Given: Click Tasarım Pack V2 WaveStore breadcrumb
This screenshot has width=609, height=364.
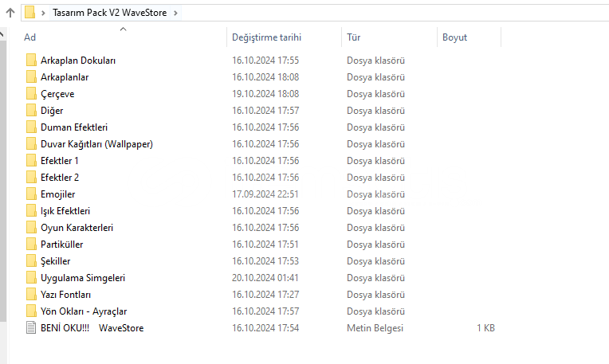Looking at the screenshot, I should 109,13.
